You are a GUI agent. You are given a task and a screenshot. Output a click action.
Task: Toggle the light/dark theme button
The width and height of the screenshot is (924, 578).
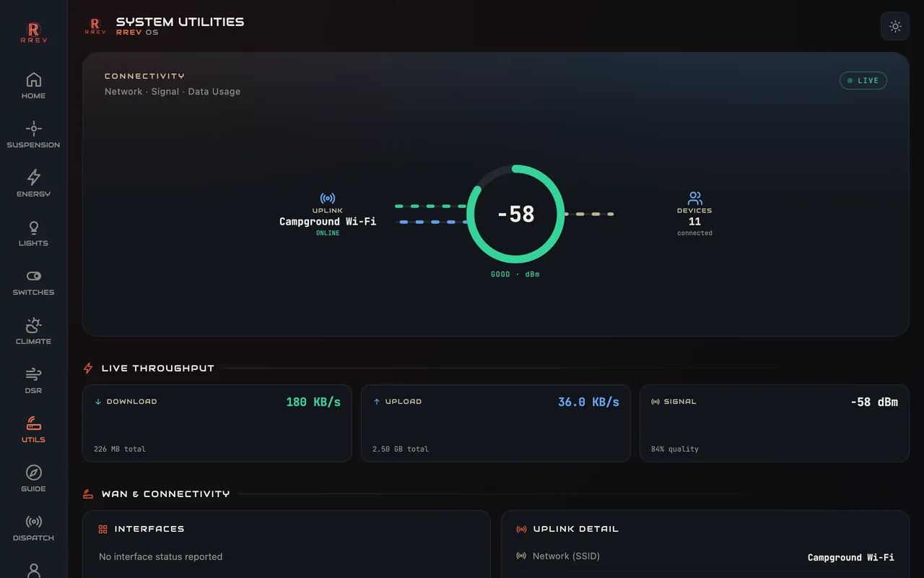click(895, 26)
